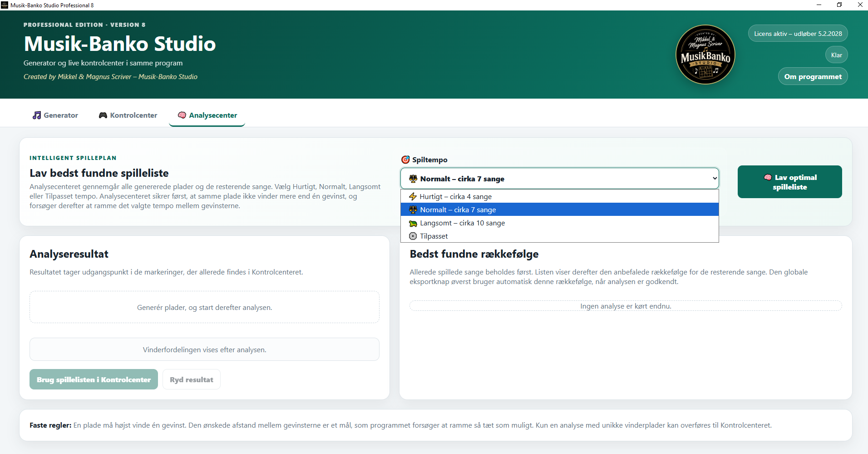Click 'Ingen analyse er kørt endnu.' placeholder
This screenshot has height=454, width=868.
626,306
